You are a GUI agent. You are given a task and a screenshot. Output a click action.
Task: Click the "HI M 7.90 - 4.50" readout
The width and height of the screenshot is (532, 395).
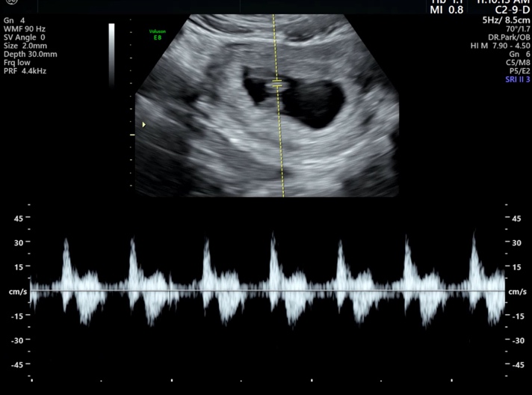[500, 46]
